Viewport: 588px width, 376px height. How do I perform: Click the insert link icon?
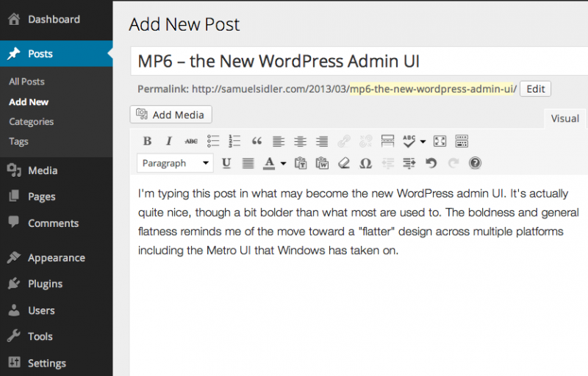pyautogui.click(x=344, y=141)
